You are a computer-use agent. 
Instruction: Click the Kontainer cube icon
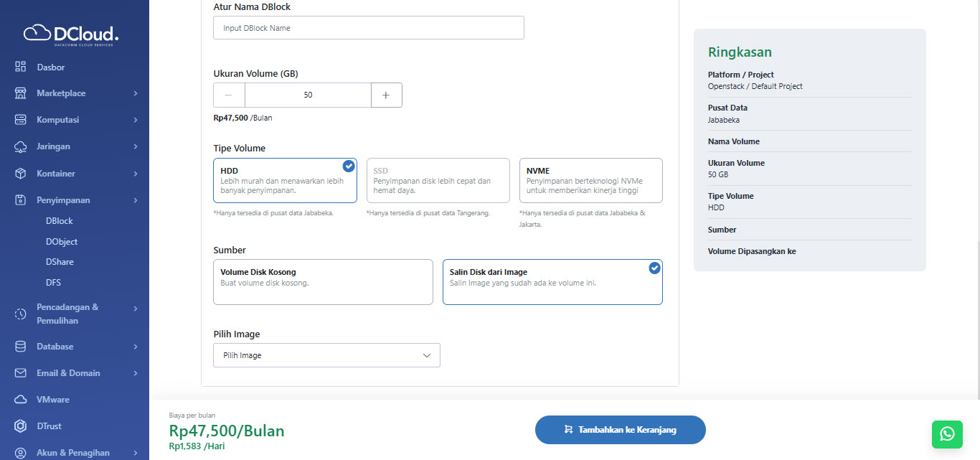click(x=21, y=174)
